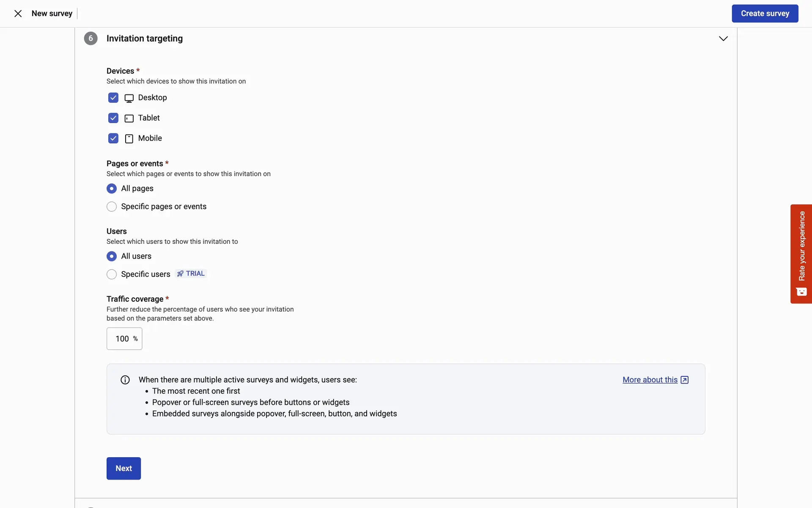812x508 pixels.
Task: Click the Tablet device icon
Action: click(129, 119)
